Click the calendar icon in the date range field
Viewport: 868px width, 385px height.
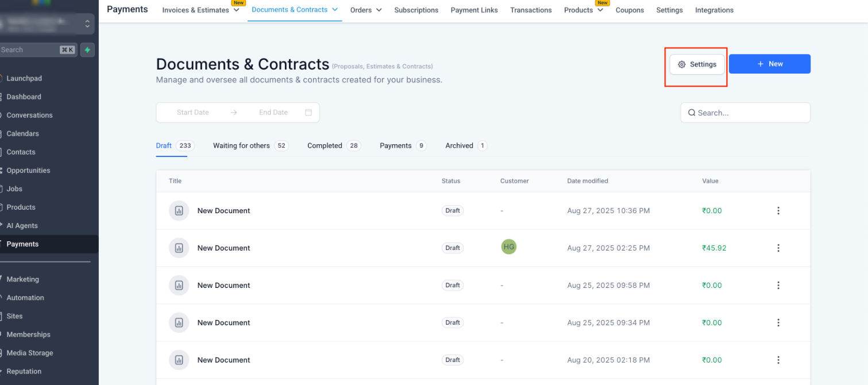tap(308, 113)
